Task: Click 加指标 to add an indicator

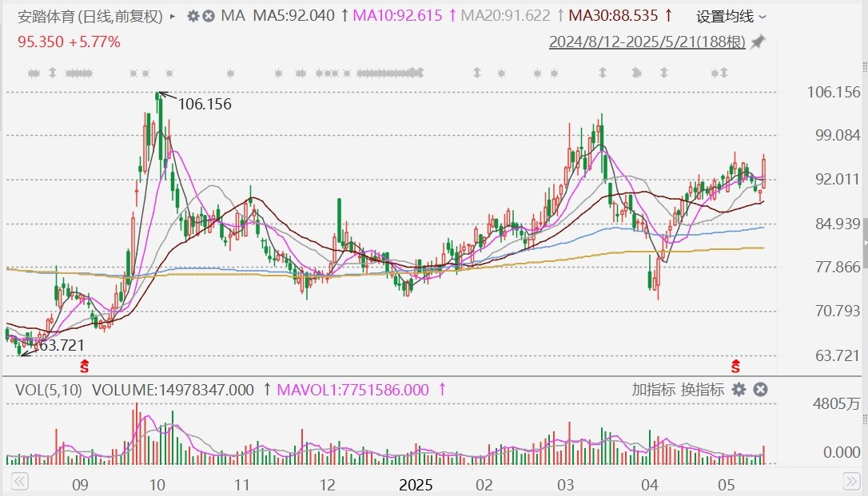Action: [652, 390]
